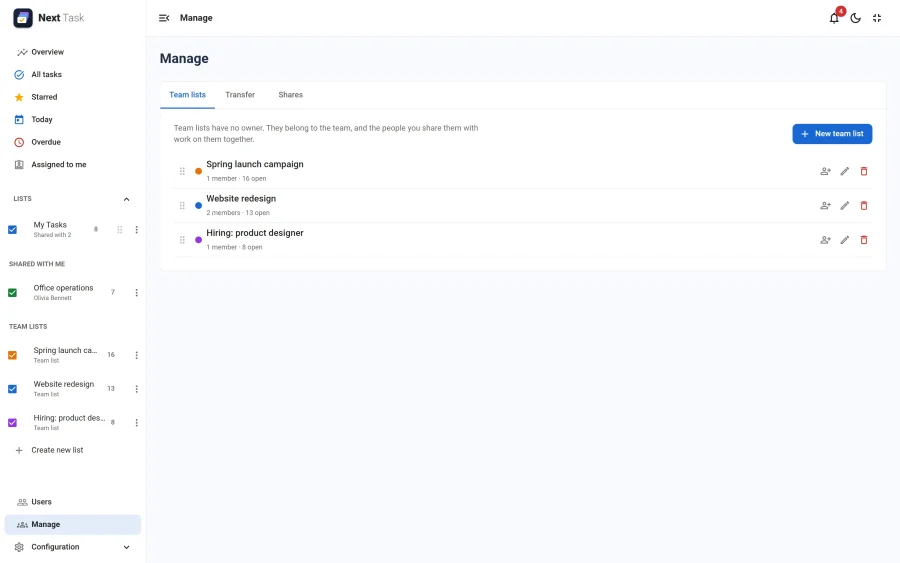900x563 pixels.
Task: Open sidebar Website redesign three-dot menu
Action: pyautogui.click(x=137, y=389)
